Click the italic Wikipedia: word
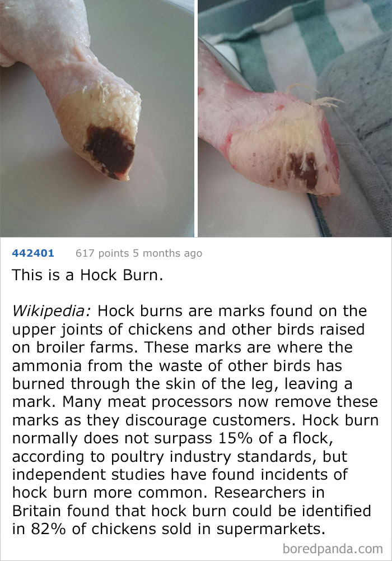The image size is (392, 561). point(51,311)
